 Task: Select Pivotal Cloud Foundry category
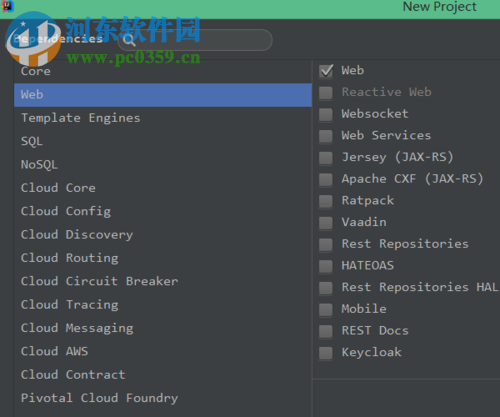point(163,398)
